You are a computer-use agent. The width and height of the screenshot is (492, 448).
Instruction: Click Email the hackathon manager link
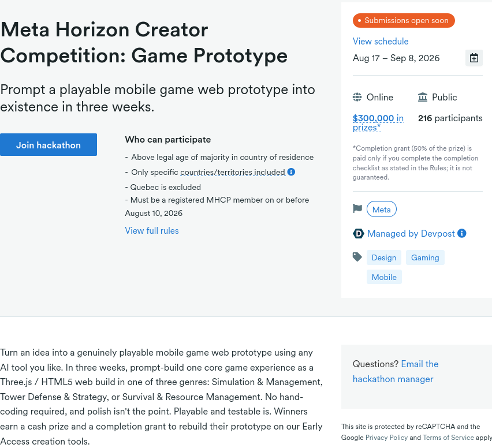pyautogui.click(x=396, y=371)
